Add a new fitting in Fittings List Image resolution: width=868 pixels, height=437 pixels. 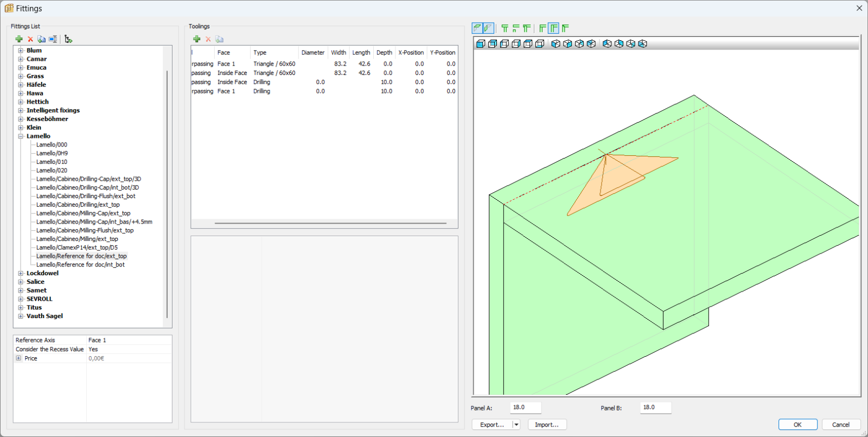[19, 39]
